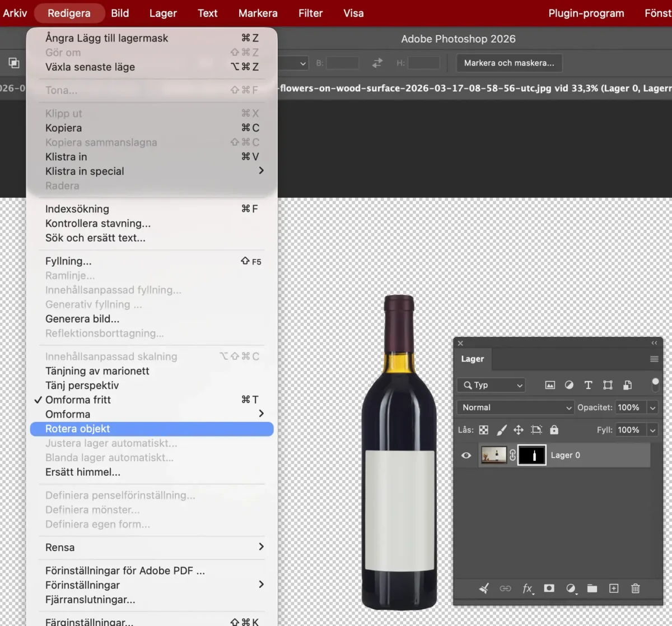Open the Typ layer filter dropdown
672x626 pixels.
coord(491,385)
